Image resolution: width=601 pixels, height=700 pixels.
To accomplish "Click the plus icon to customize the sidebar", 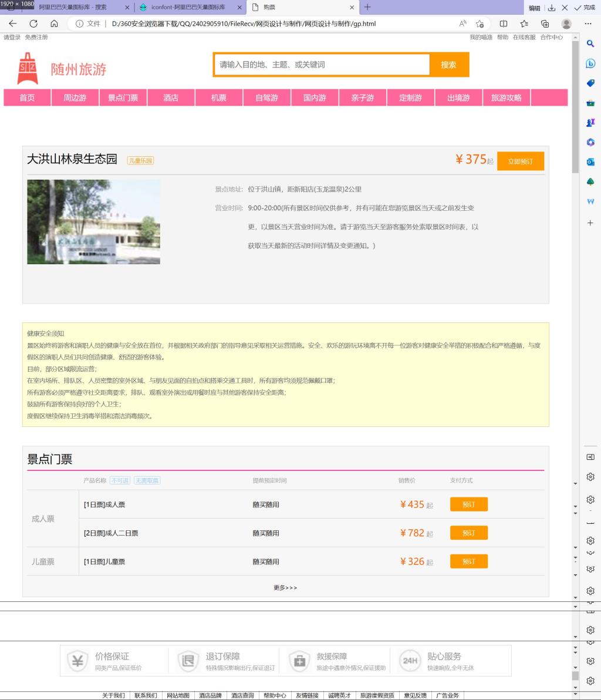I will pyautogui.click(x=590, y=223).
